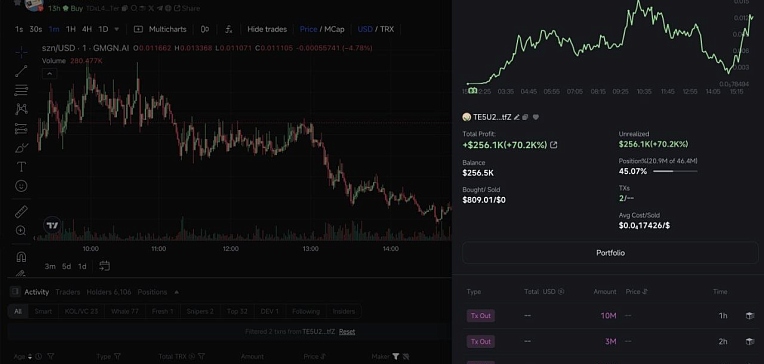
Task: Expand the timeframe dropdown arrow after 1D
Action: [116, 29]
